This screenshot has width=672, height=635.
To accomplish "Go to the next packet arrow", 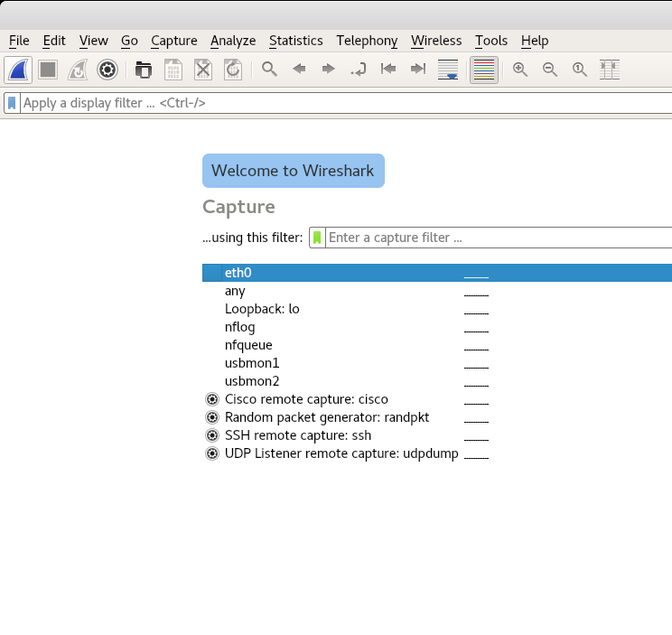I will coord(329,70).
